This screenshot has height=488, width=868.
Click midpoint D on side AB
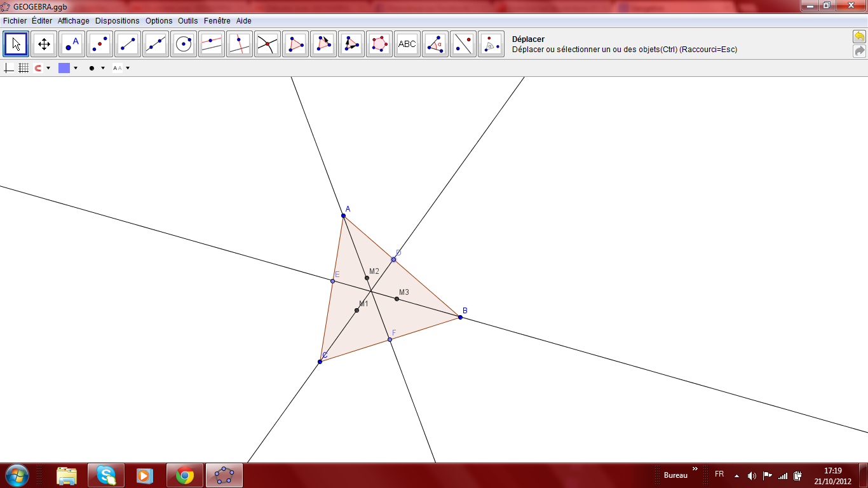[x=393, y=259]
